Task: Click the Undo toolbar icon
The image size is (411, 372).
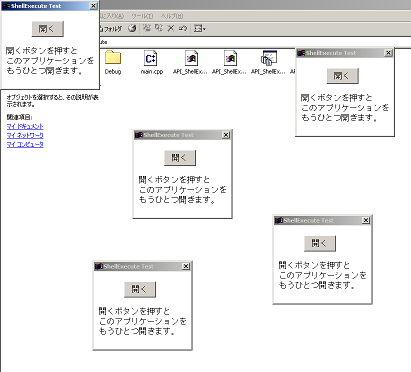Action: (183, 28)
